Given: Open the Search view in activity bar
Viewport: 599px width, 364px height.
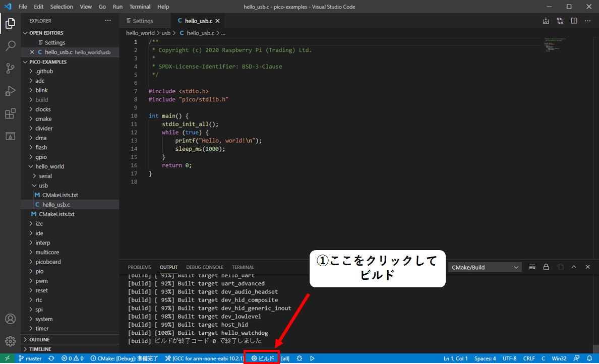Looking at the screenshot, I should 10,46.
